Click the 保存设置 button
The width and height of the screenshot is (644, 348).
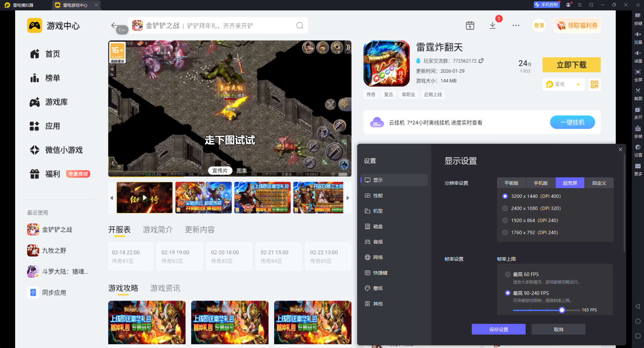(x=499, y=330)
